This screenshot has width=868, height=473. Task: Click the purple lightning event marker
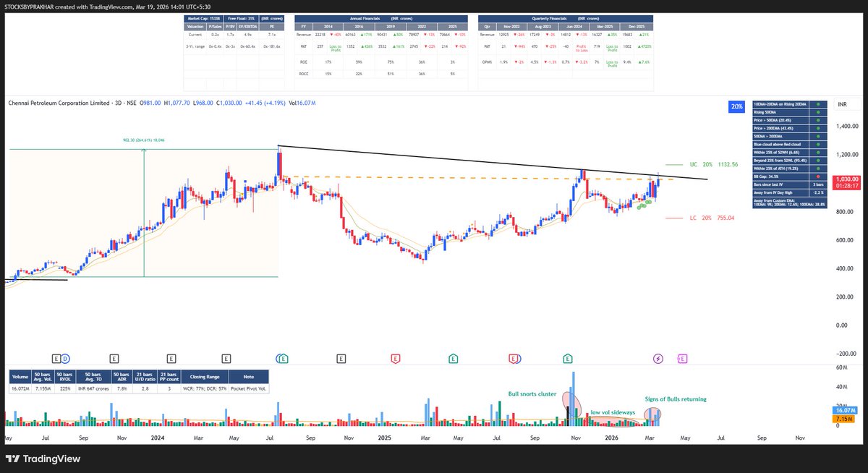pos(658,358)
